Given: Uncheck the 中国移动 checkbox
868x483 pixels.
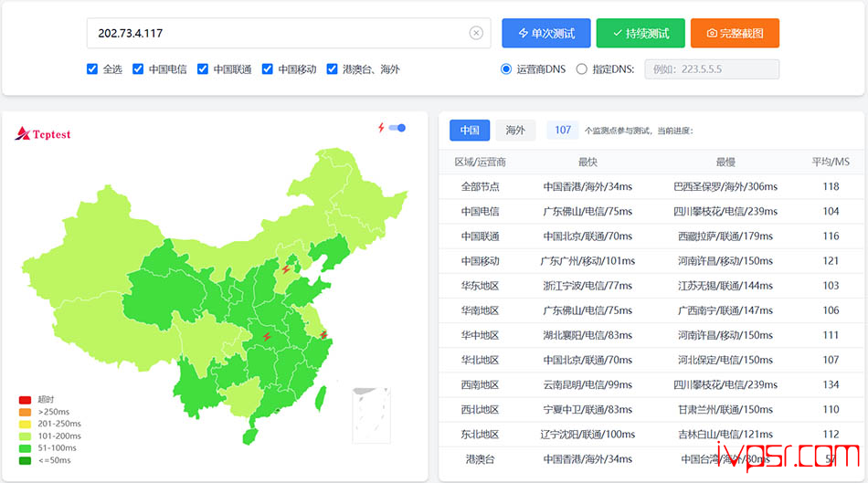Looking at the screenshot, I should (268, 69).
